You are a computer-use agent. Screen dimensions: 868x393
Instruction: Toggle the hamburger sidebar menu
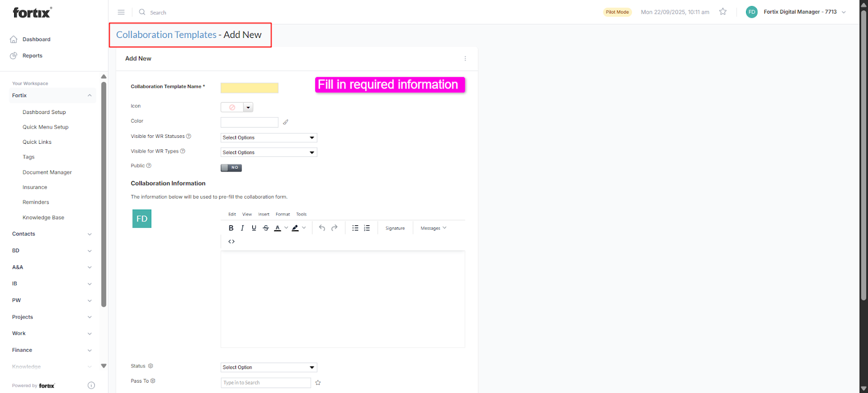click(122, 12)
